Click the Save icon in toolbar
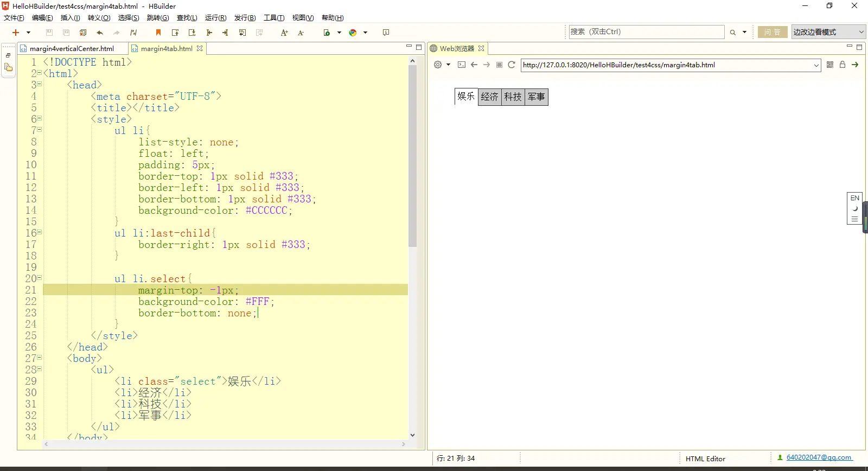 pyautogui.click(x=49, y=33)
